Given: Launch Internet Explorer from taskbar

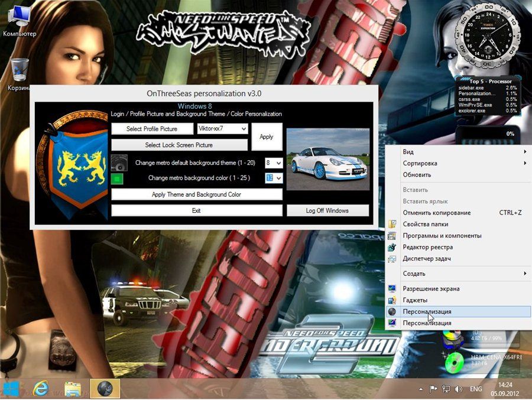Looking at the screenshot, I should click(41, 388).
